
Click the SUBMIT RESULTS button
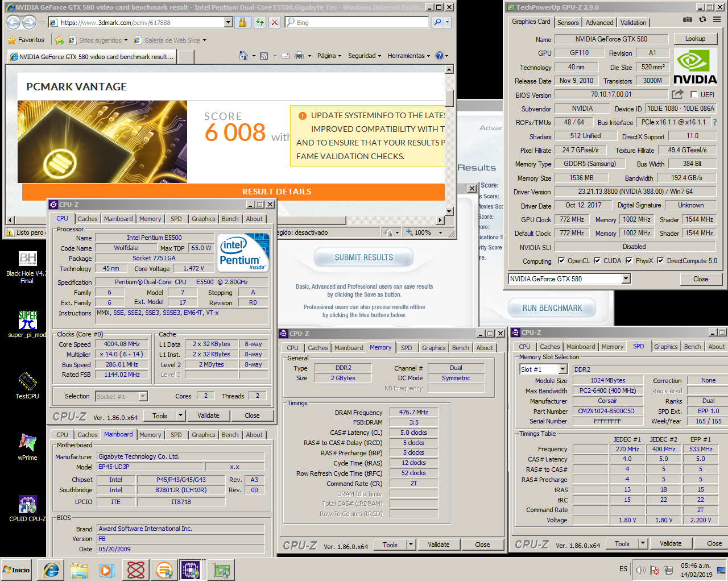coord(363,257)
